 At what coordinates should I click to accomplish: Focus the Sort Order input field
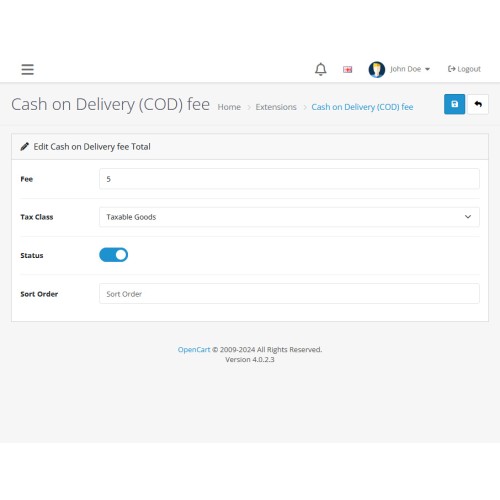click(x=289, y=294)
